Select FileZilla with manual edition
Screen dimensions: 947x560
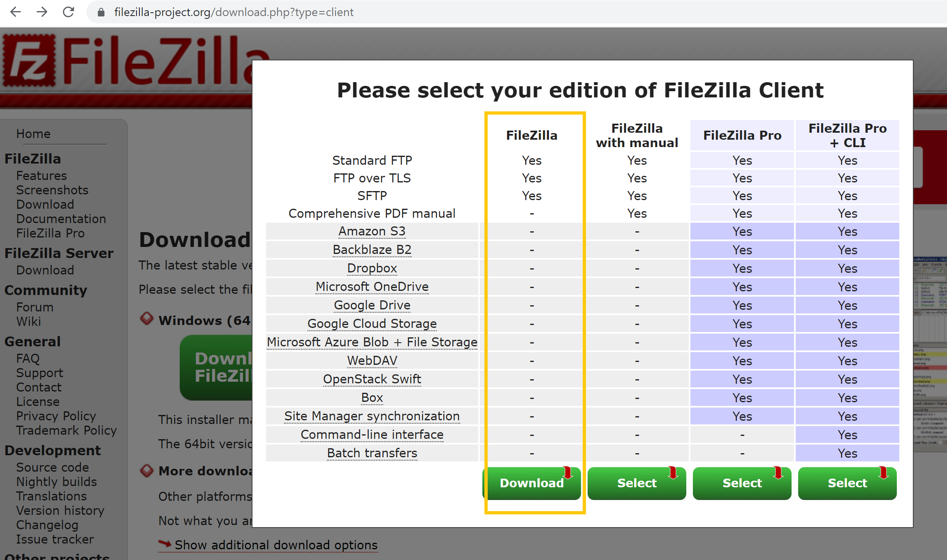(x=637, y=483)
